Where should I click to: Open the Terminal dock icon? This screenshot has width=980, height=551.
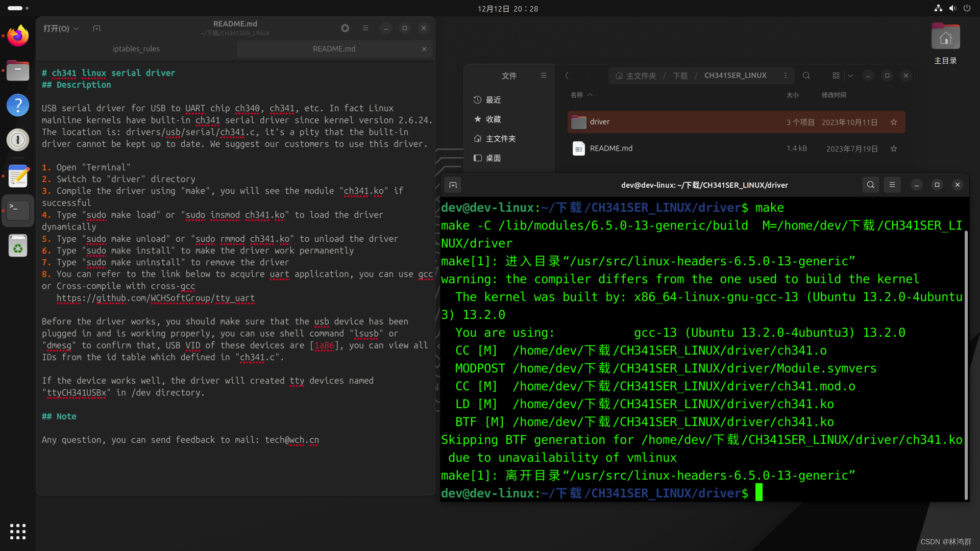[18, 210]
